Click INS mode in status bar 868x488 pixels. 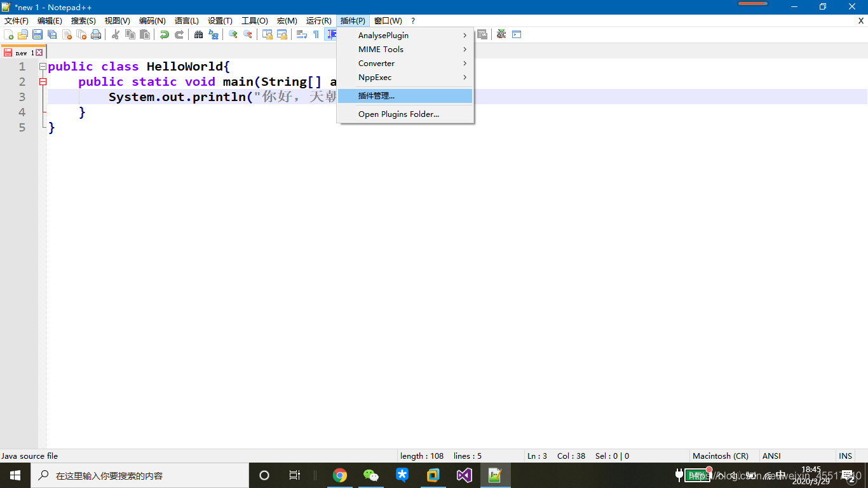click(x=846, y=456)
